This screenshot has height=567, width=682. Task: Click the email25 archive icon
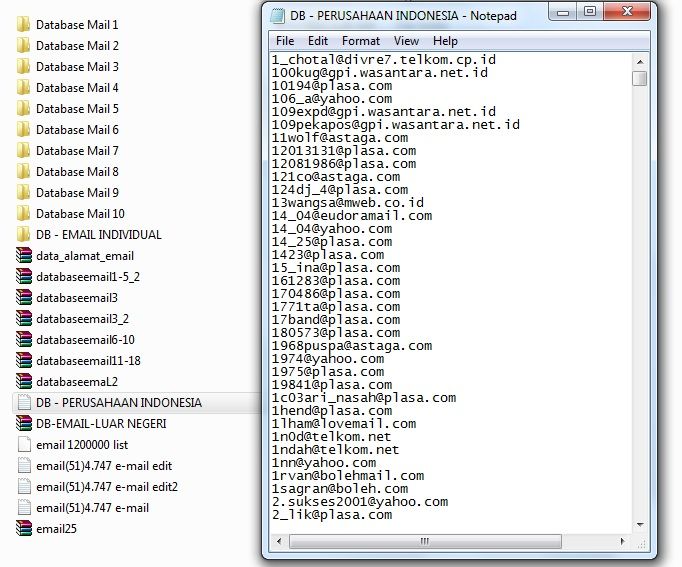(24, 529)
